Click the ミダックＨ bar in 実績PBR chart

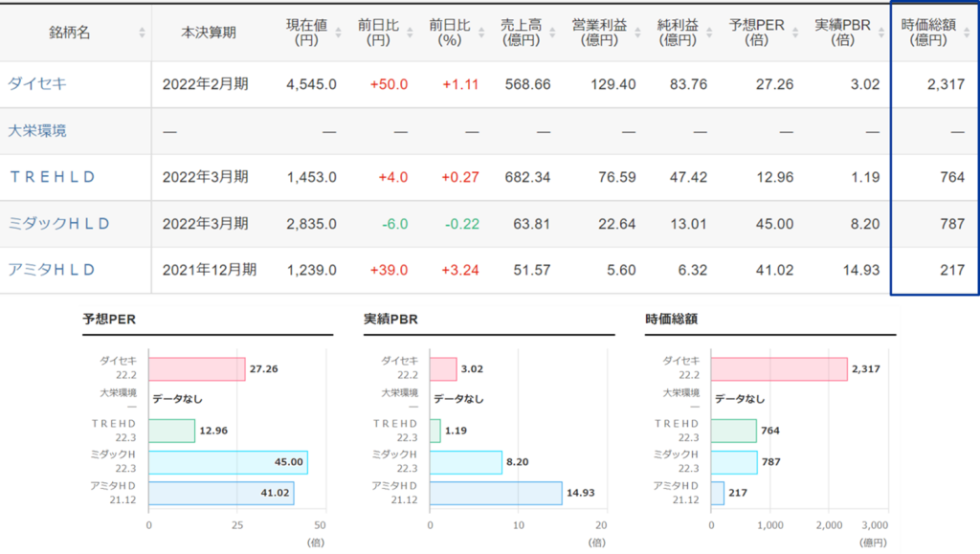466,462
